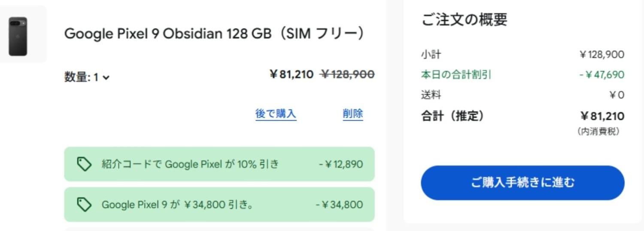Click the chevron arrow next to quantity 1
Screen dimensions: 644x231
pyautogui.click(x=106, y=78)
